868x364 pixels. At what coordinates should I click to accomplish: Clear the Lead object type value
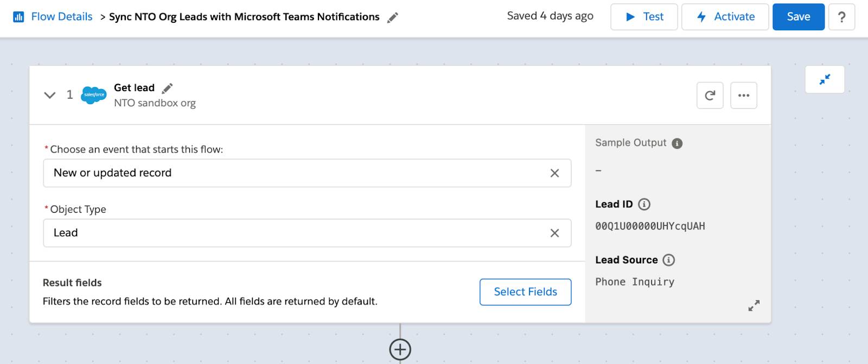click(554, 233)
